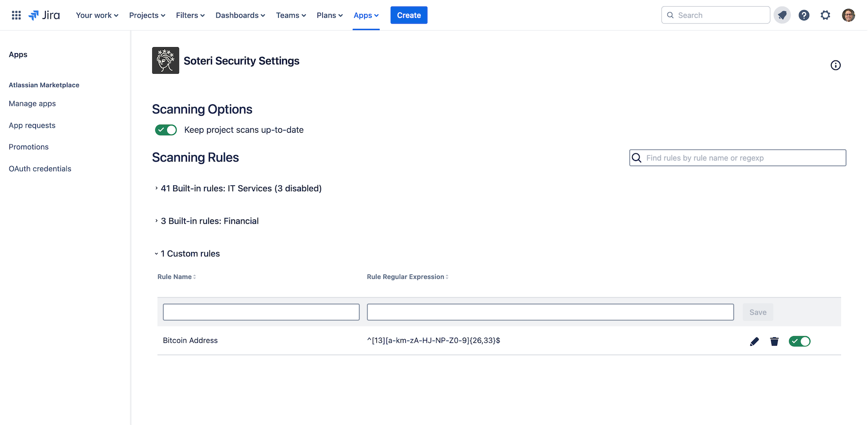Click the Soteri Security logo image
This screenshot has width=868, height=425.
166,60
